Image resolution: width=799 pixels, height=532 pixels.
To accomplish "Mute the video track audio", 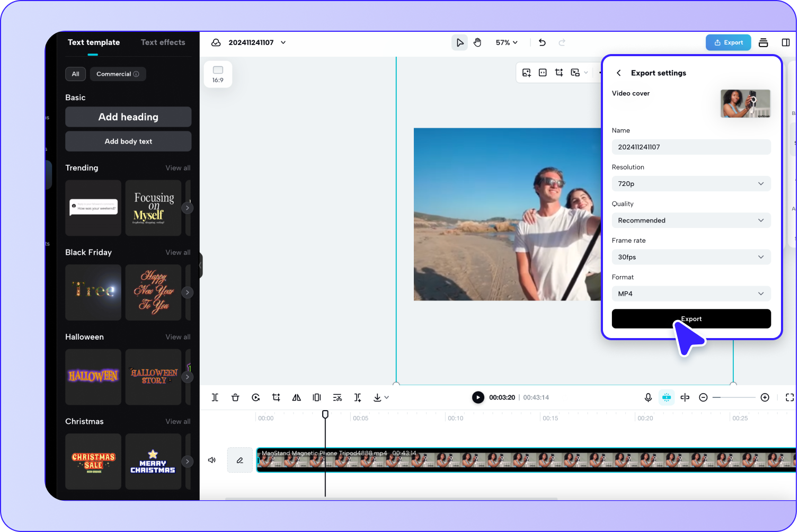I will pyautogui.click(x=212, y=460).
